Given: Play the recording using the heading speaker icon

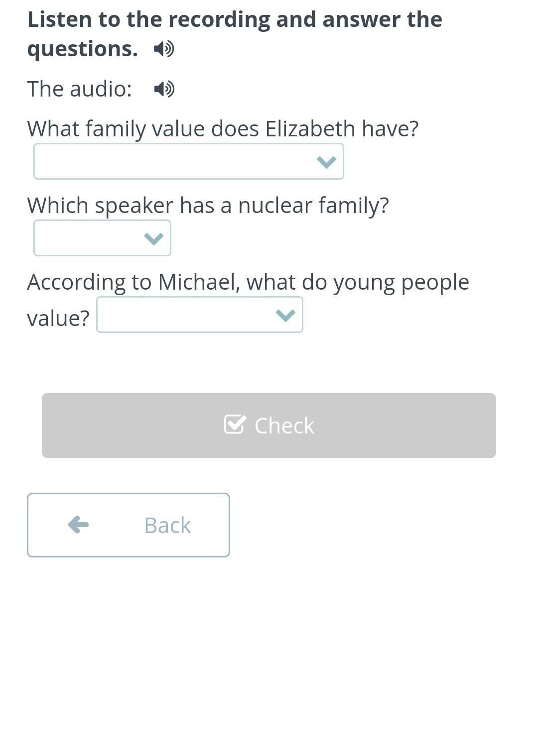Looking at the screenshot, I should pyautogui.click(x=163, y=49).
